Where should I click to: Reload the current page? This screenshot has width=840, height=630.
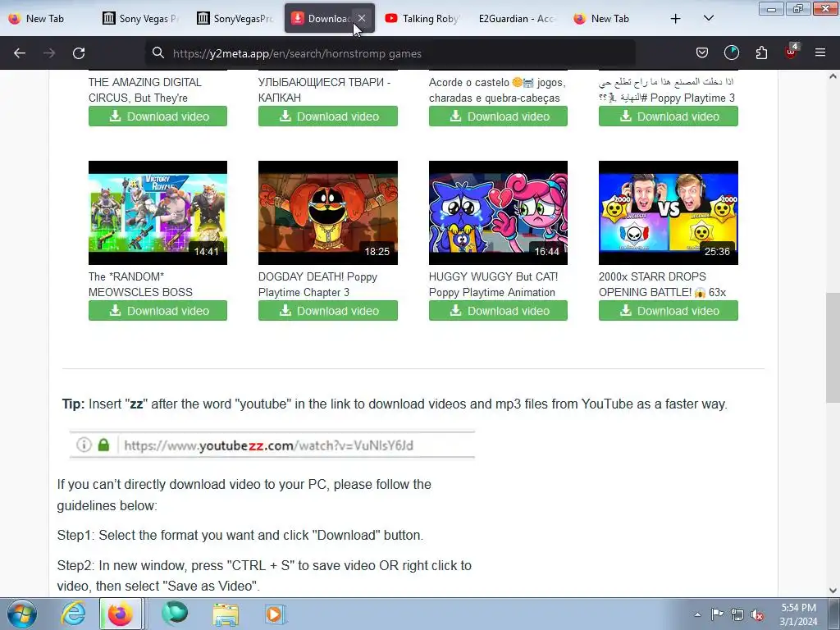[79, 53]
